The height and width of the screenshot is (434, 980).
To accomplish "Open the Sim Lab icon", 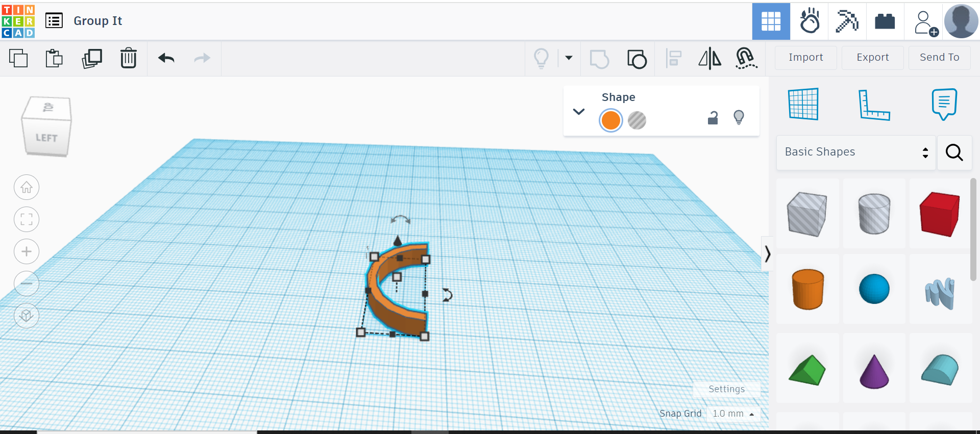I will [810, 21].
